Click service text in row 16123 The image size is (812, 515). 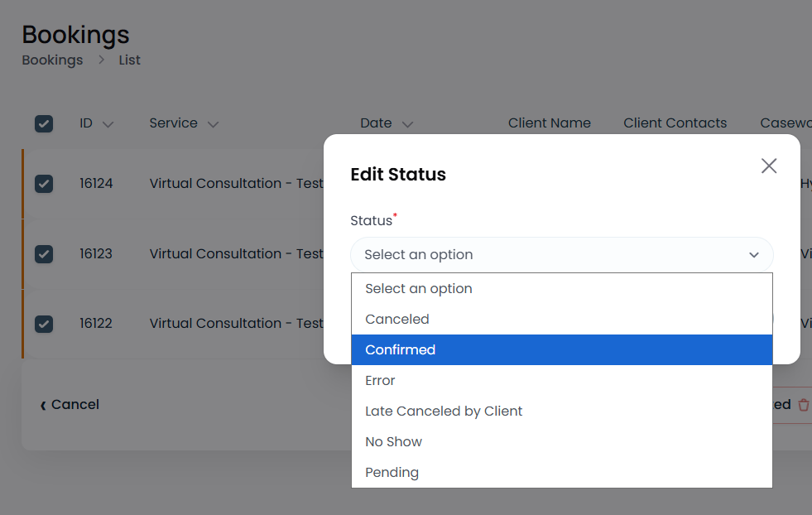(x=236, y=254)
